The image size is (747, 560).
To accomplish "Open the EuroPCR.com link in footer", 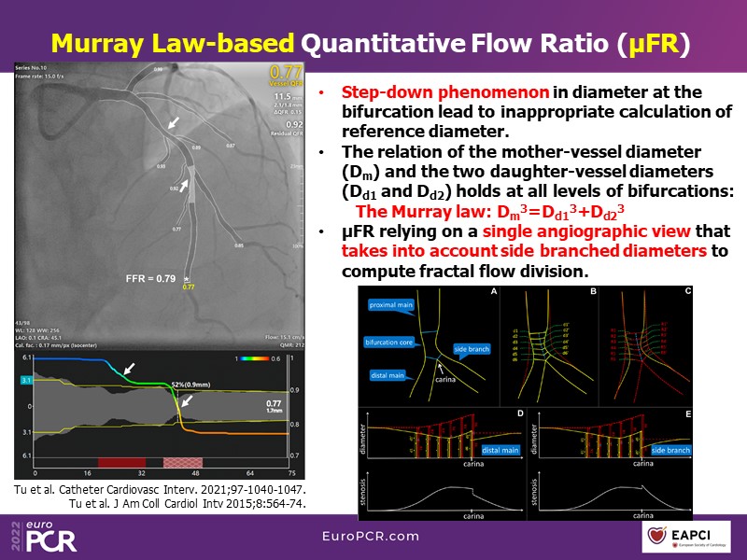I will click(371, 536).
